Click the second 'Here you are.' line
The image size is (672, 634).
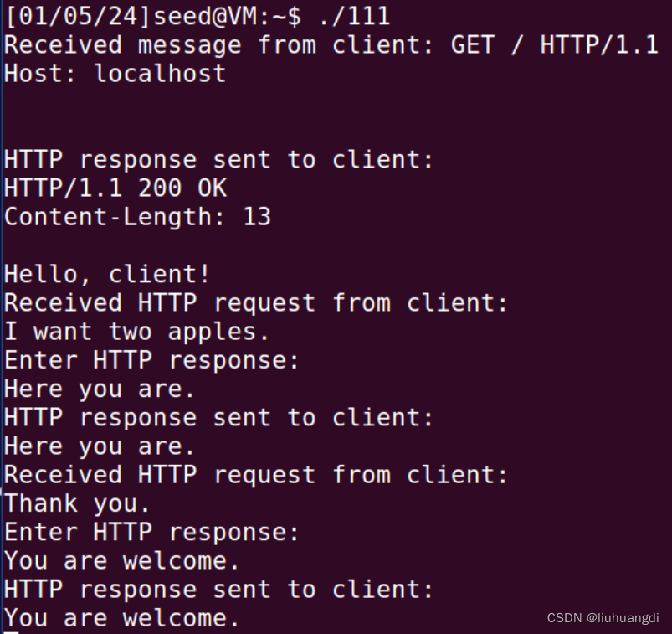pos(100,446)
